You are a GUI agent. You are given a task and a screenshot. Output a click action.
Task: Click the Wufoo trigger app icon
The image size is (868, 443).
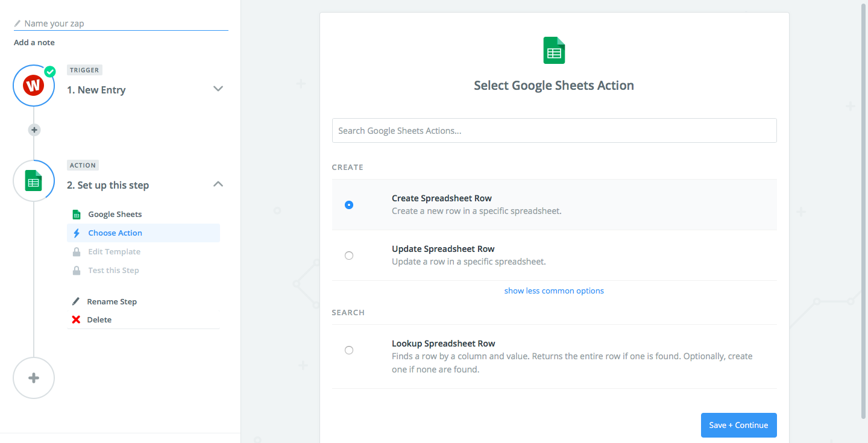[34, 86]
